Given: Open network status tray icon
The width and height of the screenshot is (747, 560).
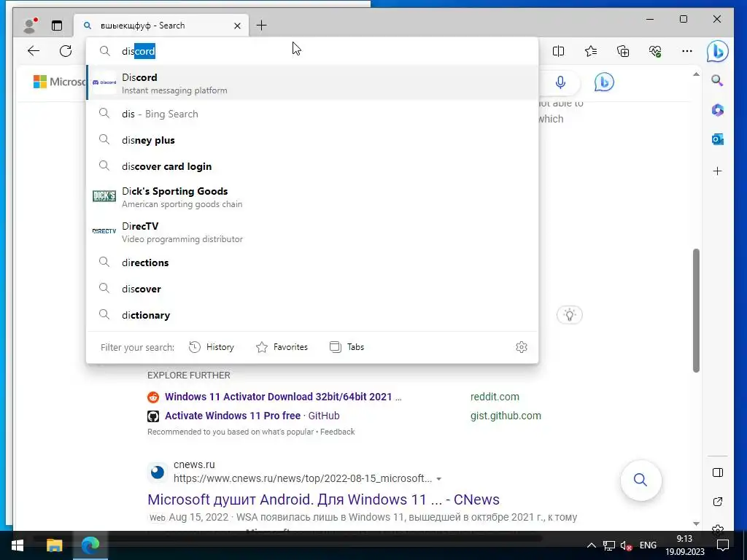Looking at the screenshot, I should [609, 545].
